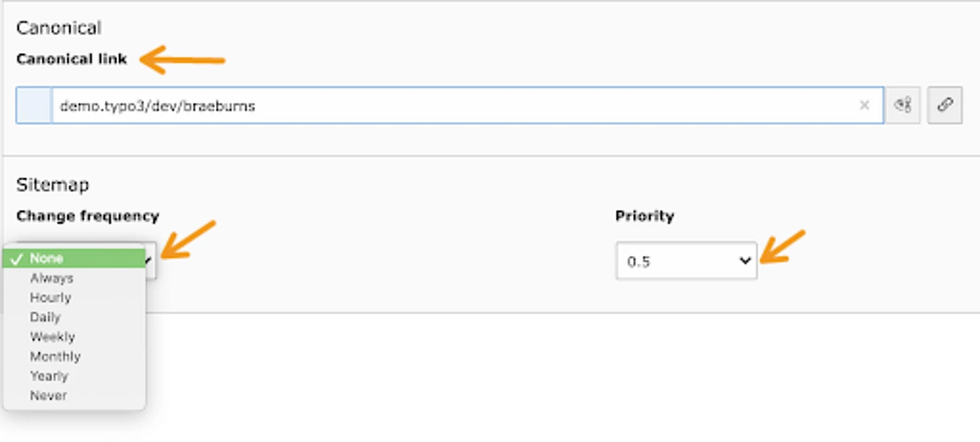Choose Monthly change frequency
Viewport: 980px width, 442px height.
pos(55,356)
